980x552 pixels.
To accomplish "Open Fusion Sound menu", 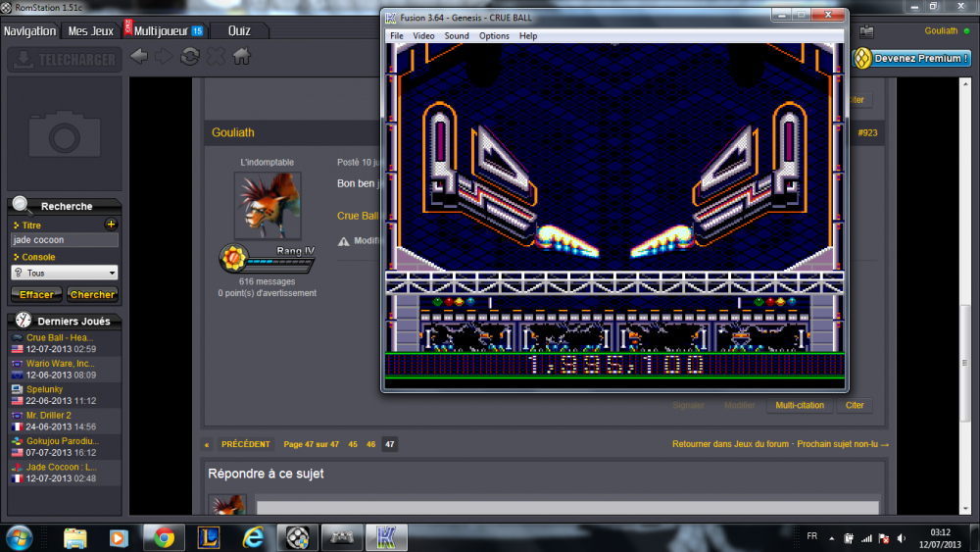I will (x=457, y=35).
